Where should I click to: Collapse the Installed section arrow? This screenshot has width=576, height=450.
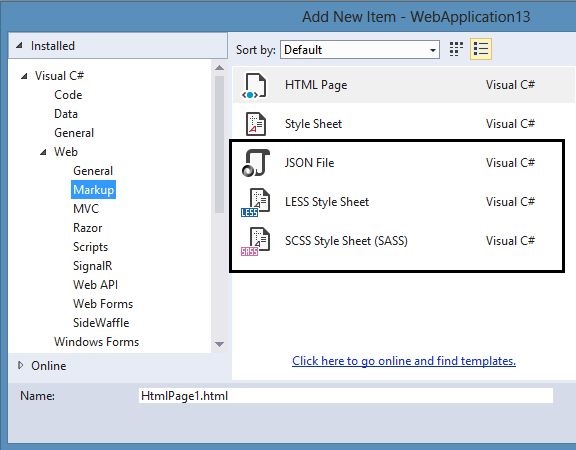[x=19, y=46]
